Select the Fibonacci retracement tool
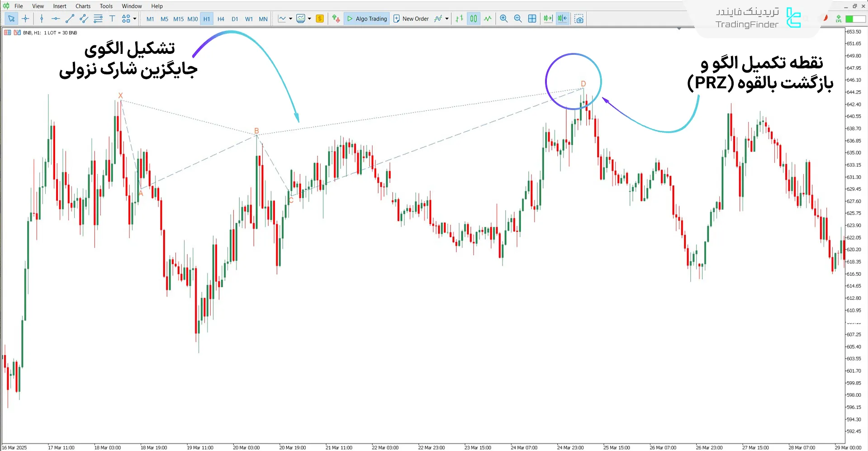Image resolution: width=868 pixels, height=451 pixels. pos(98,19)
